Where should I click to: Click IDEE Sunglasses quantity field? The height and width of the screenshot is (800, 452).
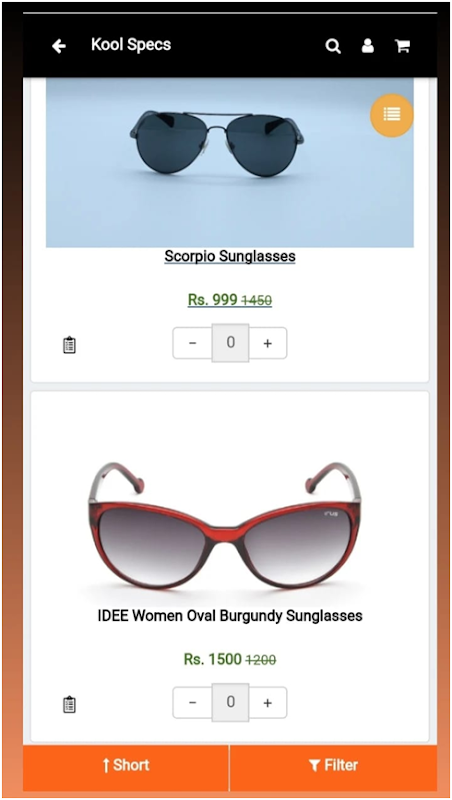pos(231,702)
